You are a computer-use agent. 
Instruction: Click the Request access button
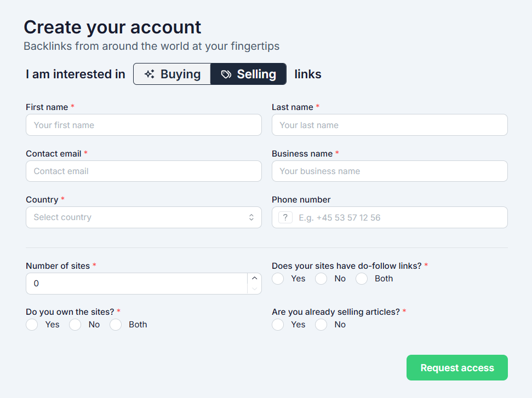pyautogui.click(x=457, y=367)
